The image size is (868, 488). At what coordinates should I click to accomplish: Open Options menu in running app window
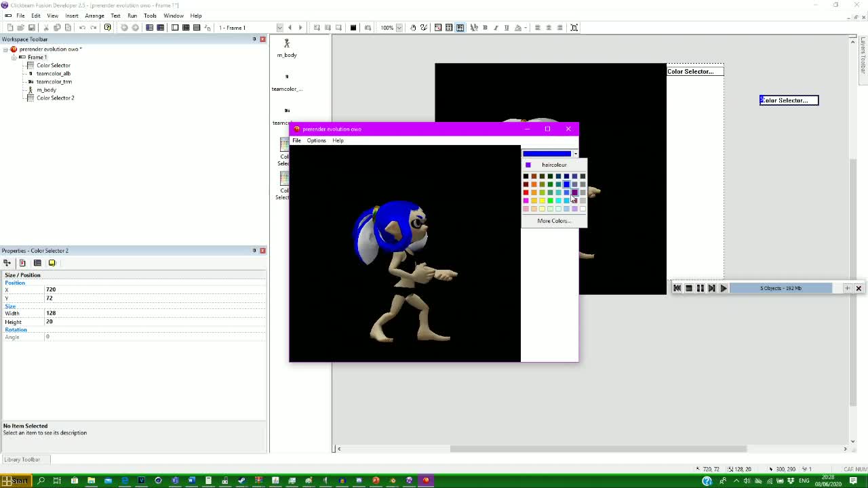click(316, 140)
